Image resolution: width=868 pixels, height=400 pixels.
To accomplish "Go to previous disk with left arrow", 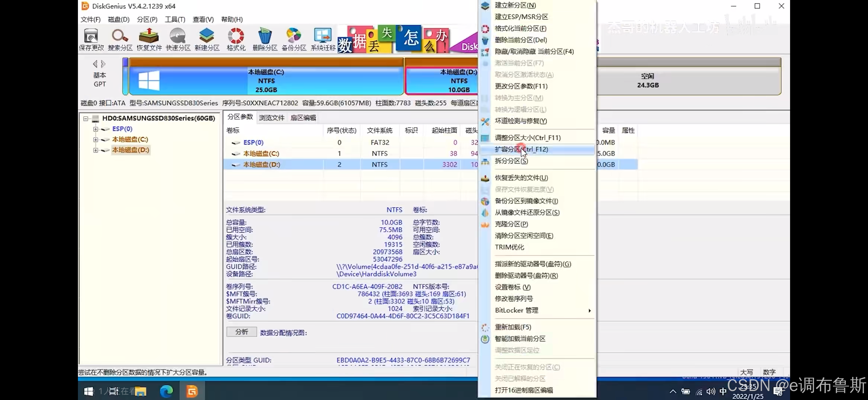I will coord(95,64).
